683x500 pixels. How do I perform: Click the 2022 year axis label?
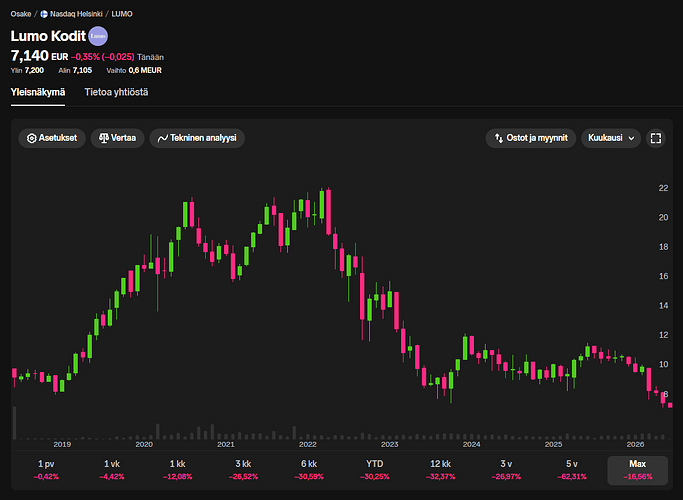(308, 444)
